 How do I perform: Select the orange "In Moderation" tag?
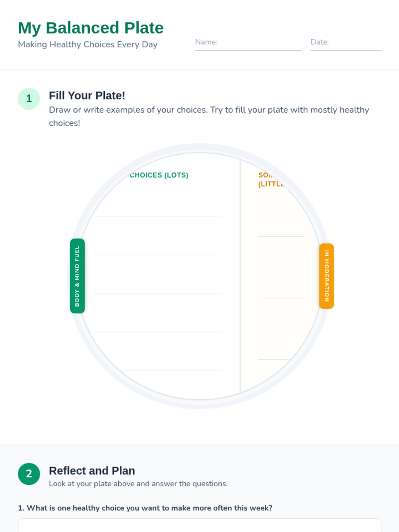pos(327,276)
